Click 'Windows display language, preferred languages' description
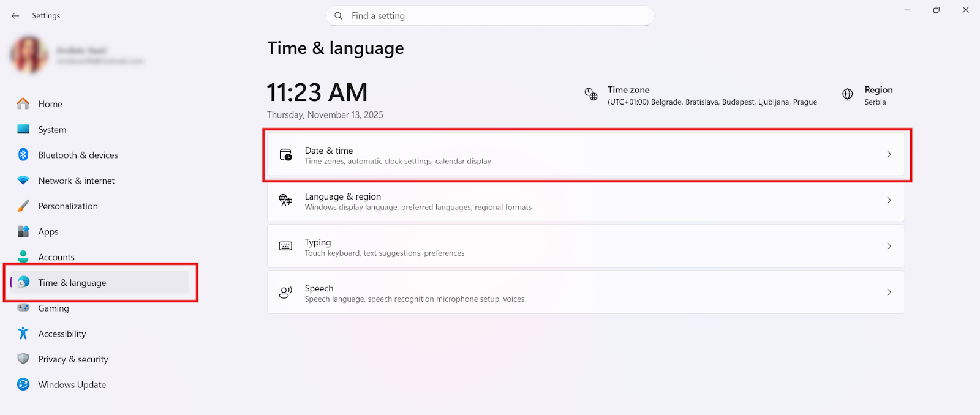This screenshot has height=415, width=980. (418, 207)
